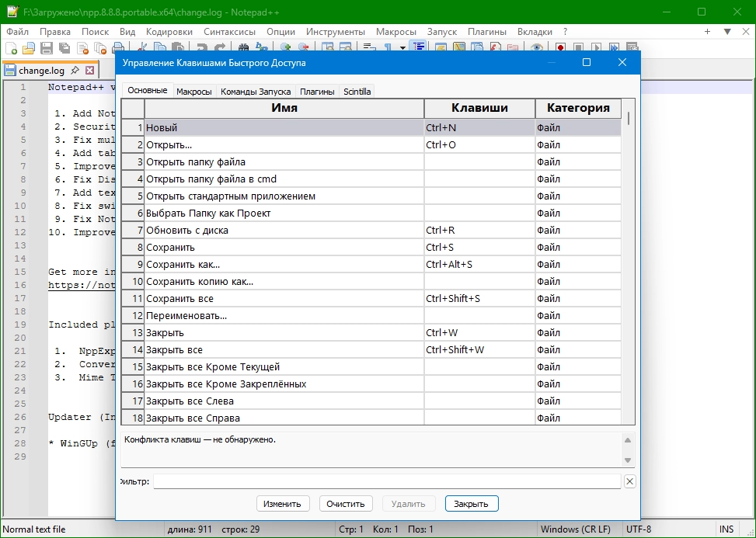
Task: Click INS indicator in status bar
Action: [726, 529]
